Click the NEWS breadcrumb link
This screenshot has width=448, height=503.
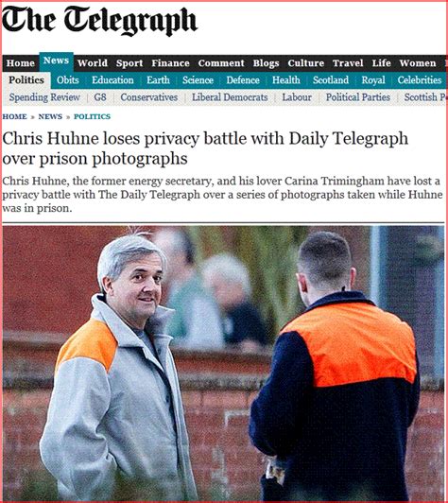pos(50,116)
